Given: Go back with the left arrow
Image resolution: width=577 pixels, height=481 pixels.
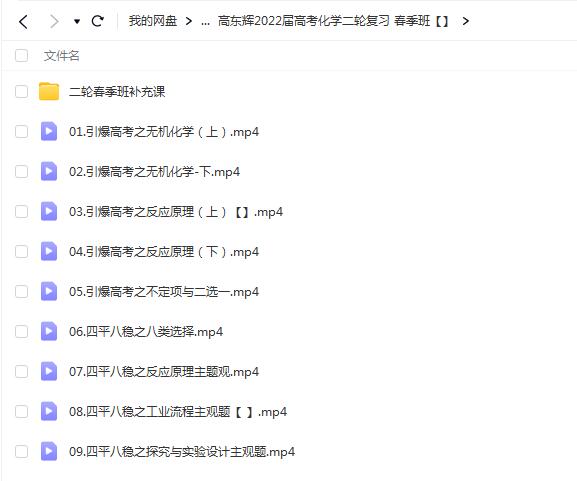Looking at the screenshot, I should [x=23, y=21].
